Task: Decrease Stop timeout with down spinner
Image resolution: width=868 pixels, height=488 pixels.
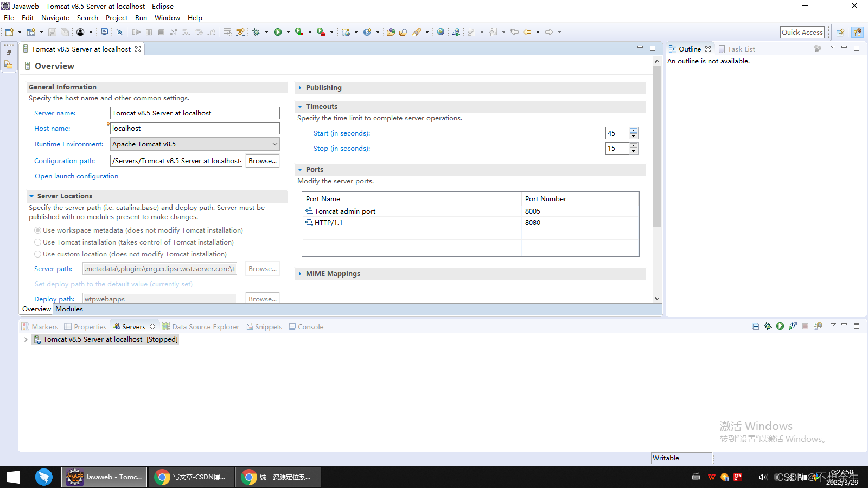Action: (x=634, y=151)
